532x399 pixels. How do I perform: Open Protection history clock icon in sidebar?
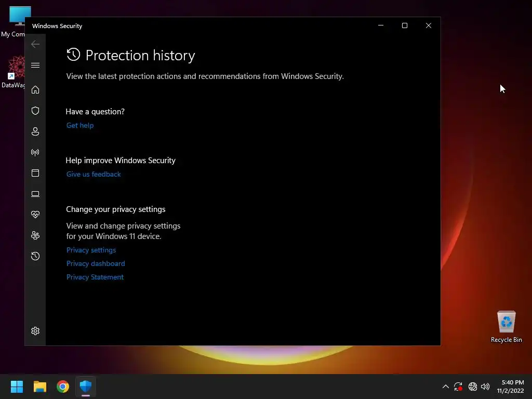35,256
